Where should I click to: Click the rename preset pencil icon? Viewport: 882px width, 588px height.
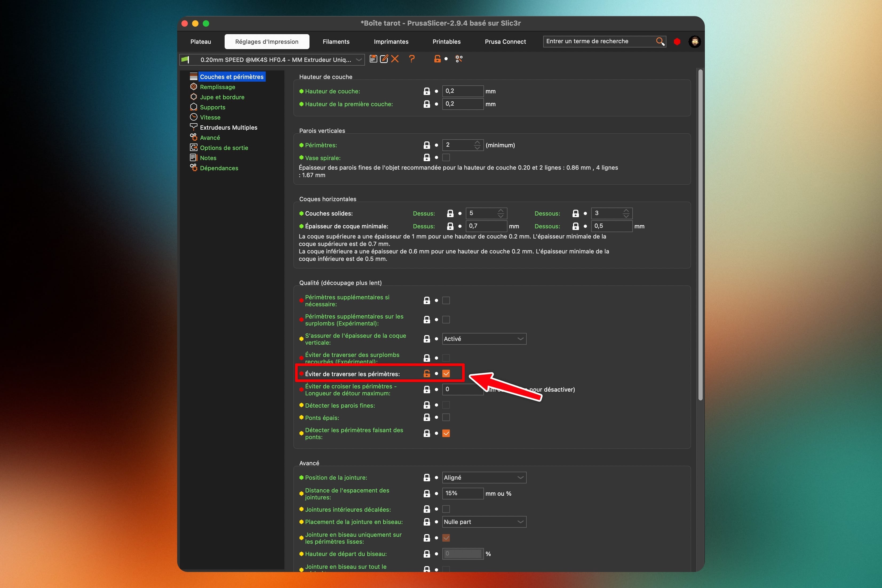pos(384,59)
